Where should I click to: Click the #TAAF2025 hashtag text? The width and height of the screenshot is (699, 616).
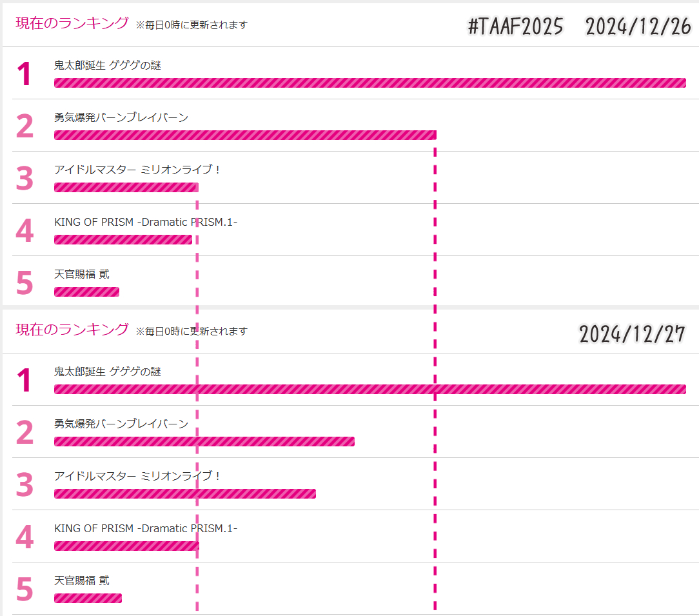click(516, 26)
